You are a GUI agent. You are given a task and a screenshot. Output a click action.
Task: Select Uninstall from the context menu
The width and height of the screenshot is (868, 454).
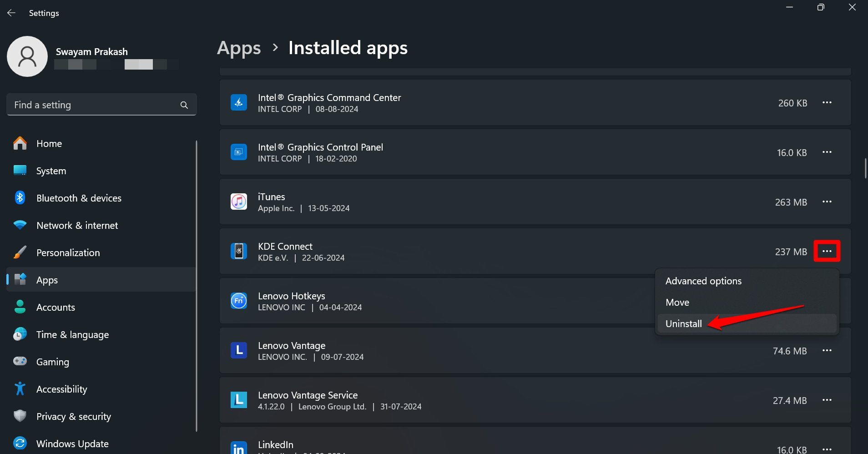[683, 324]
